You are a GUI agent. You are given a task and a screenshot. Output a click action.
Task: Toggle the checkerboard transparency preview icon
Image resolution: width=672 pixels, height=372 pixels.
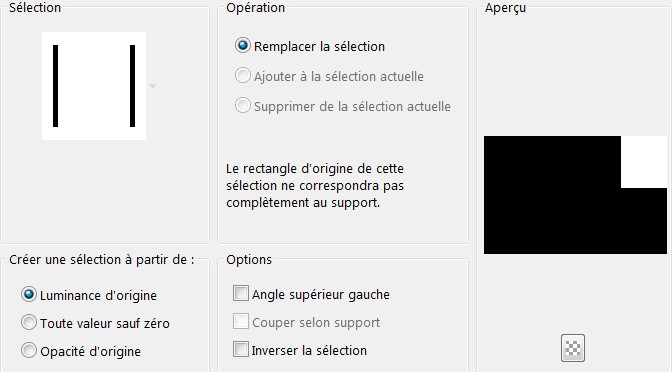[573, 348]
